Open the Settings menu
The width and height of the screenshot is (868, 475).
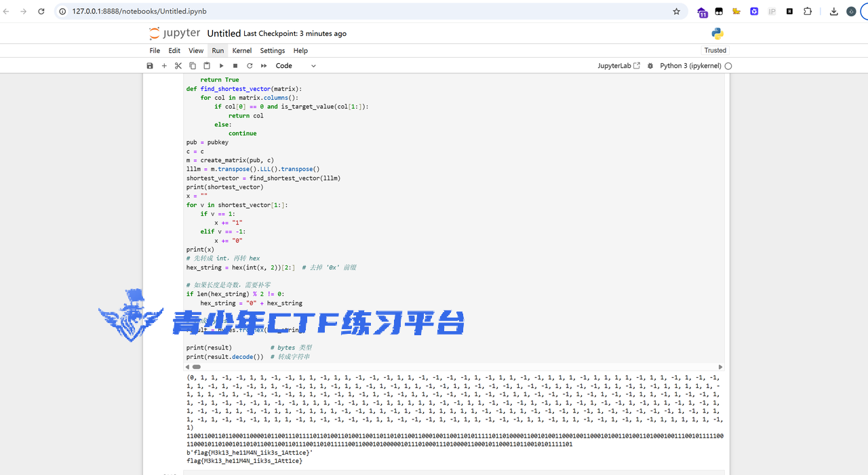point(273,51)
